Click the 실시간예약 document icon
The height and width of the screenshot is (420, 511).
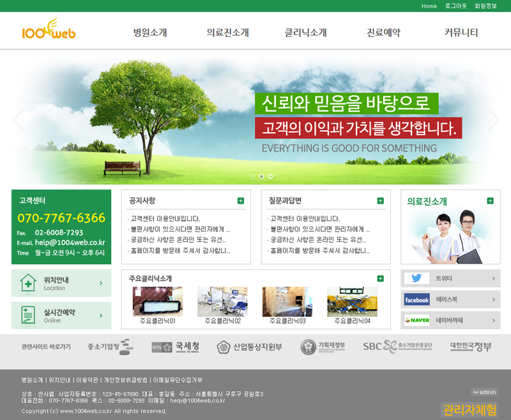tap(28, 315)
